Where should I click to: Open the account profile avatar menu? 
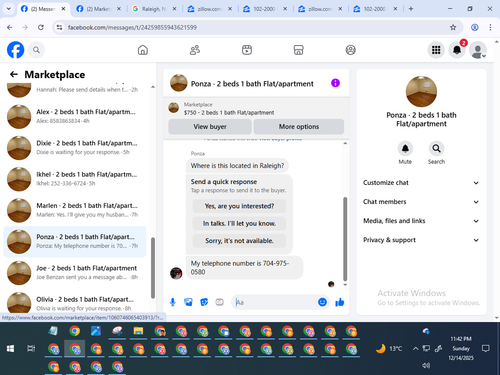point(478,50)
